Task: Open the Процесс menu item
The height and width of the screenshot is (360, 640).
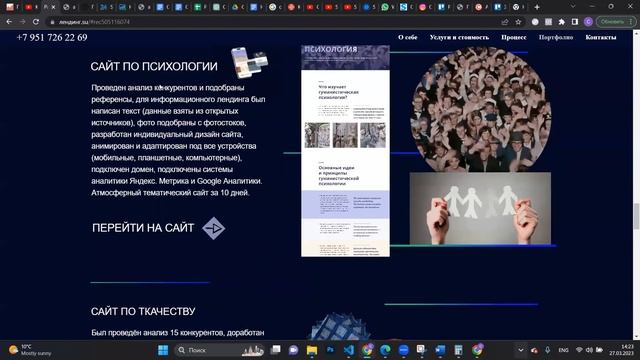Action: point(513,37)
